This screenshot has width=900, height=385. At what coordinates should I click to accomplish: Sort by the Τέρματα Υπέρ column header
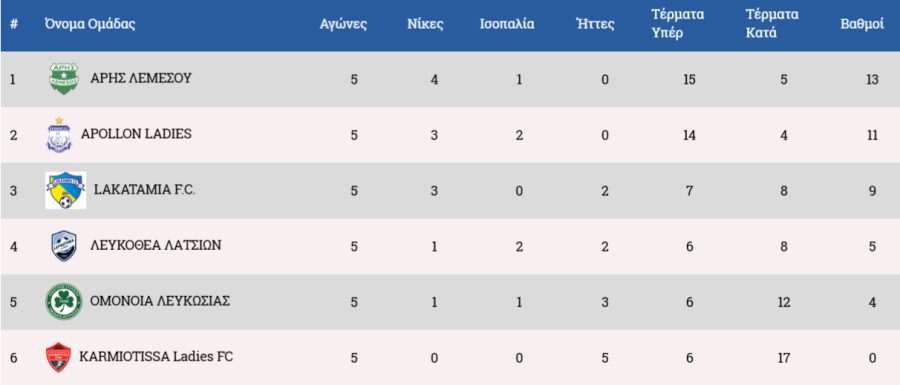(x=677, y=24)
